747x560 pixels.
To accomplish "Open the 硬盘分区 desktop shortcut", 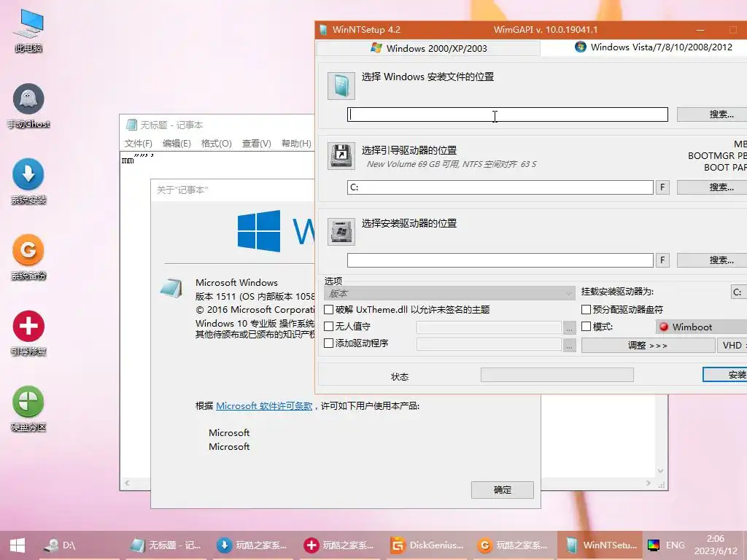I will click(x=28, y=408).
